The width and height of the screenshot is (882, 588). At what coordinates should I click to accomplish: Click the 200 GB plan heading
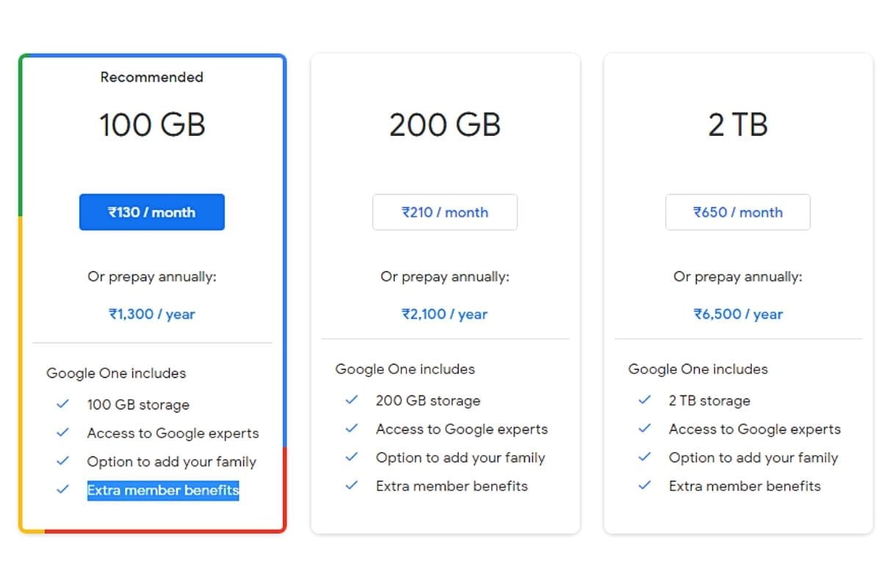click(x=445, y=124)
